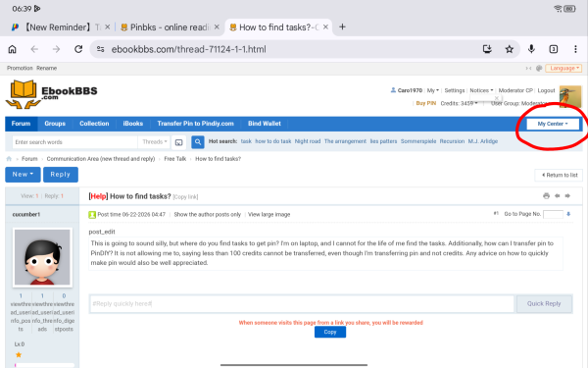Click the Reply button
This screenshot has width=588, height=368.
pyautogui.click(x=61, y=175)
